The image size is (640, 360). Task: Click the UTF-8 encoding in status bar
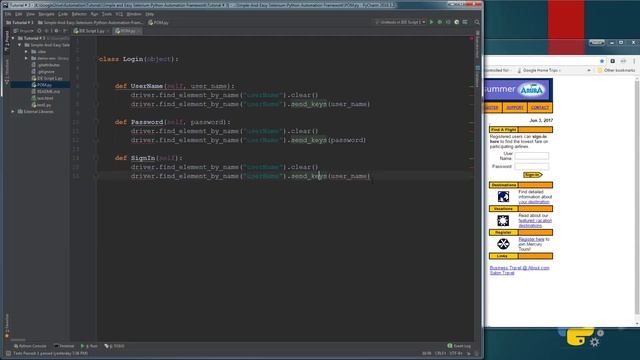pyautogui.click(x=456, y=353)
